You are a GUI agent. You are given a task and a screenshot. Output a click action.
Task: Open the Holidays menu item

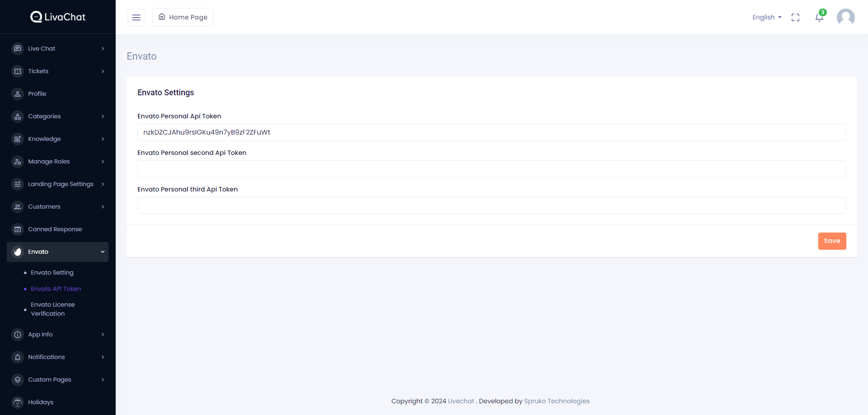(x=41, y=402)
